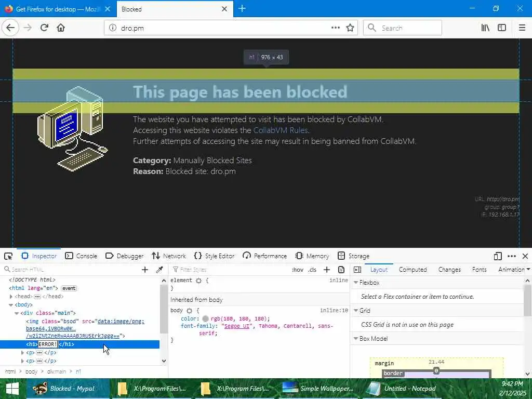Close the Get Firefox tab

pyautogui.click(x=108, y=9)
